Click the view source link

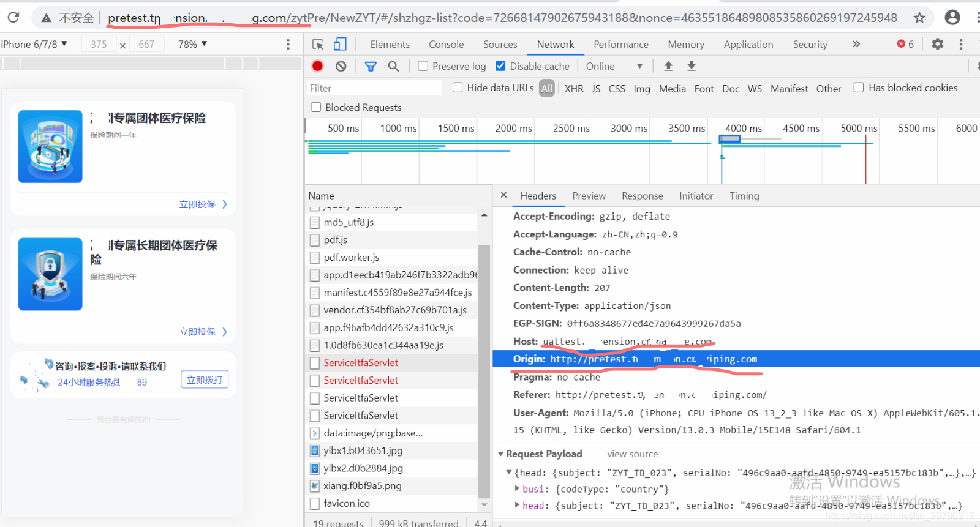tap(632, 454)
